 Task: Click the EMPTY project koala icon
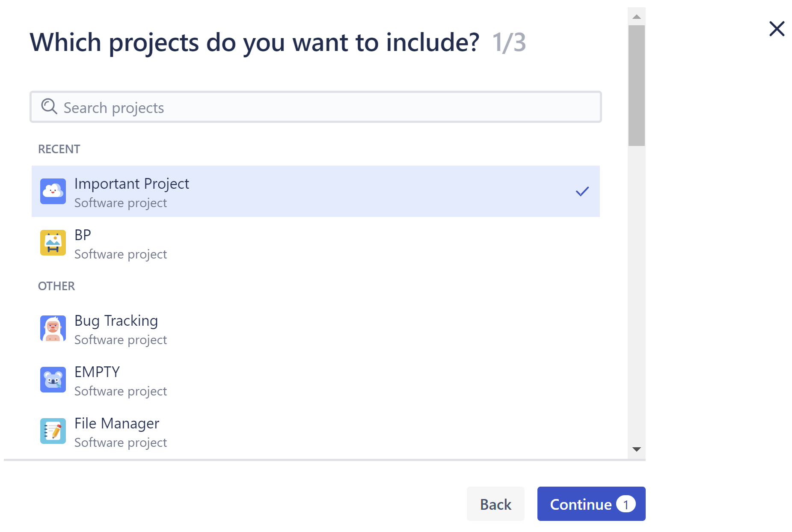point(53,380)
